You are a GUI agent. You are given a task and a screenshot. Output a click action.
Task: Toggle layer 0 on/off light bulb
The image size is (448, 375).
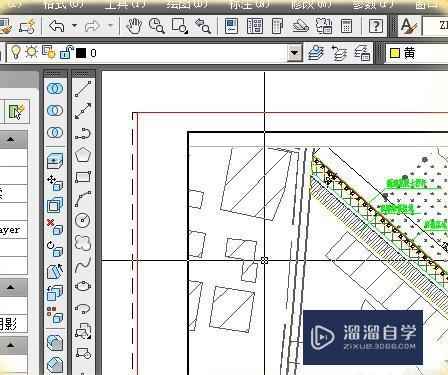point(16,52)
